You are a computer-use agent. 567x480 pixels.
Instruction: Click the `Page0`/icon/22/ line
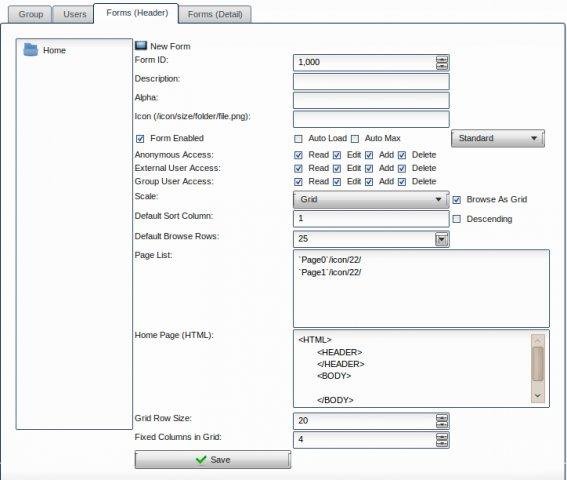coord(329,260)
